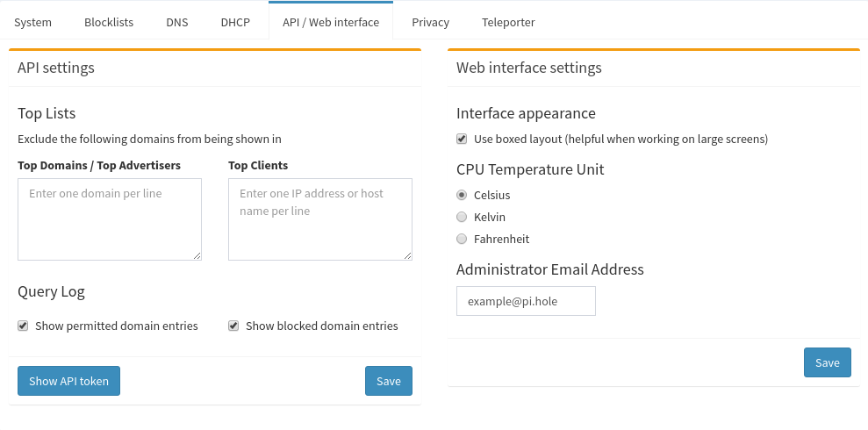
Task: Focus the Top Clients text area
Action: (320, 219)
